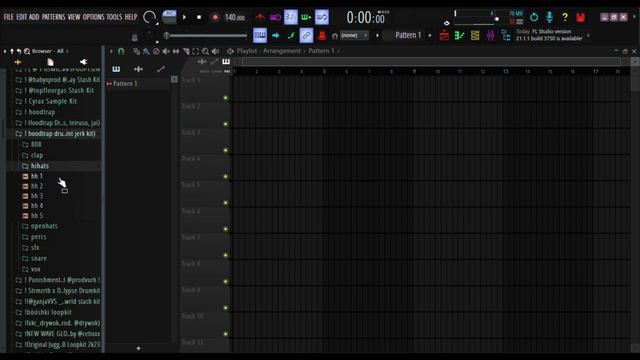Image resolution: width=640 pixels, height=360 pixels.
Task: Toggle the metronome button
Action: (x=260, y=17)
